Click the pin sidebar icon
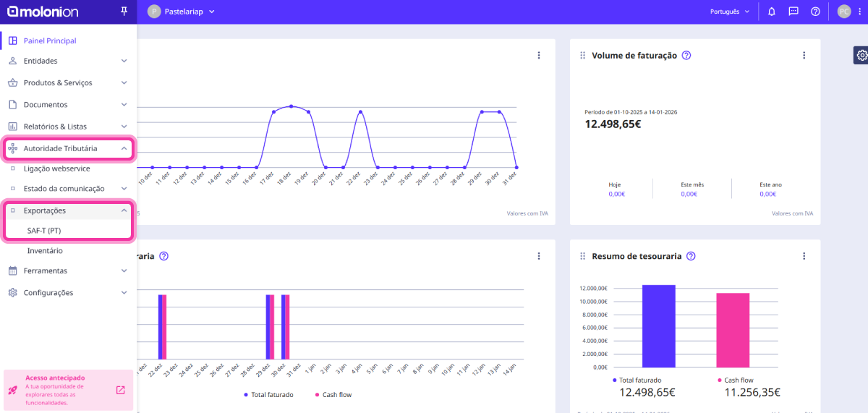 (x=124, y=12)
